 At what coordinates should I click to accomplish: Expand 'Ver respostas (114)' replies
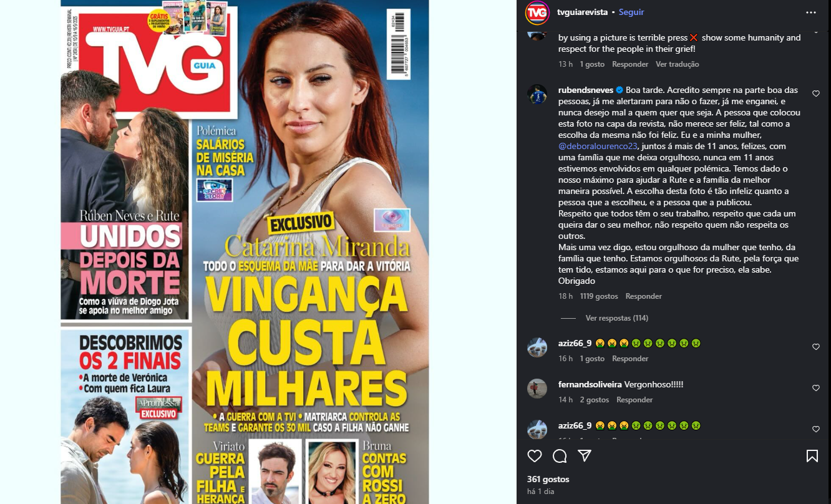point(616,318)
